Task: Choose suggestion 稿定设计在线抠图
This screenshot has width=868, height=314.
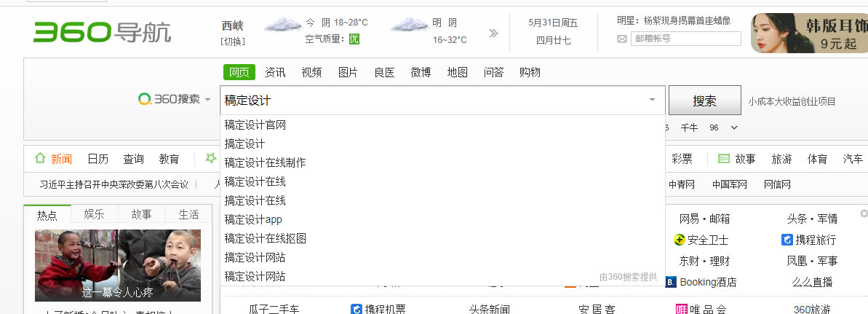Action: (265, 238)
